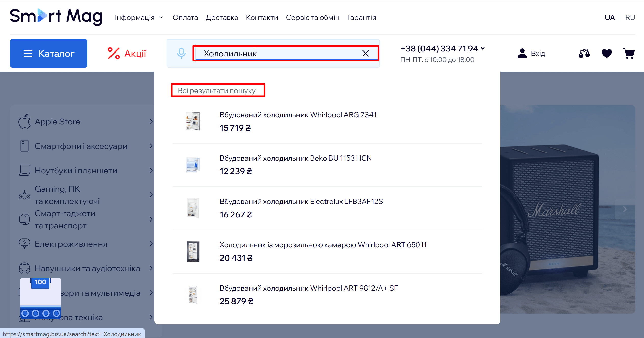Viewport: 644px width, 338px height.
Task: Clear the search field with X icon
Action: click(x=365, y=53)
